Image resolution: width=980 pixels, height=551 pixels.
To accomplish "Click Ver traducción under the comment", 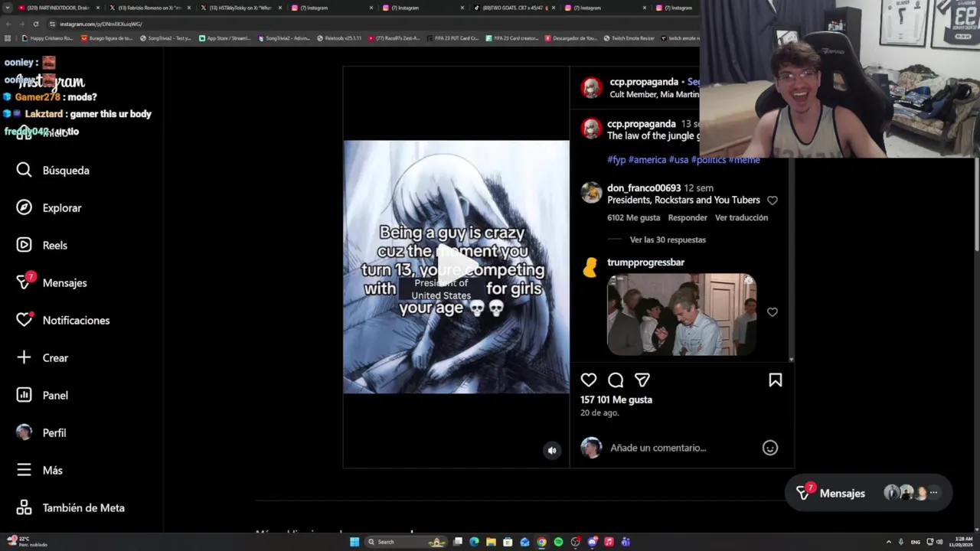I will coord(741,218).
